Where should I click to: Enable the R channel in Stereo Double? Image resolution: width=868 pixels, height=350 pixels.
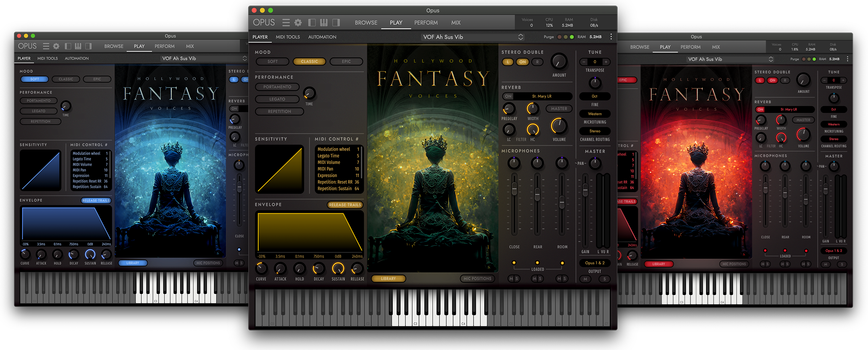[537, 62]
